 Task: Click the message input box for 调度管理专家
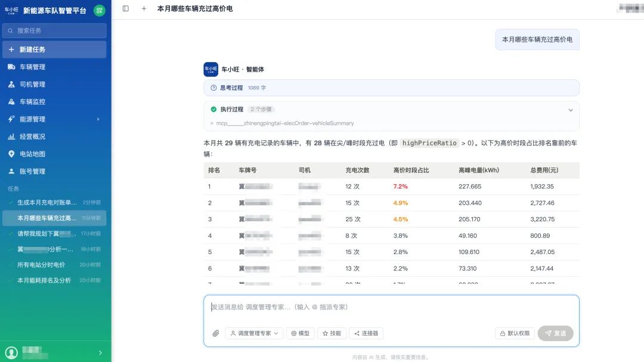[x=391, y=307]
